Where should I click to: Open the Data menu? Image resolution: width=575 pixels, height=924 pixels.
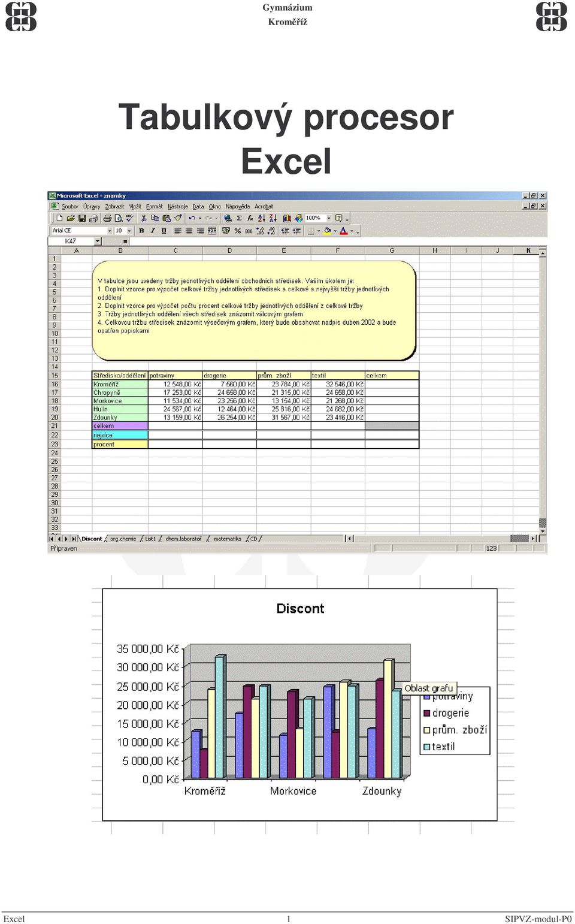pyautogui.click(x=198, y=206)
